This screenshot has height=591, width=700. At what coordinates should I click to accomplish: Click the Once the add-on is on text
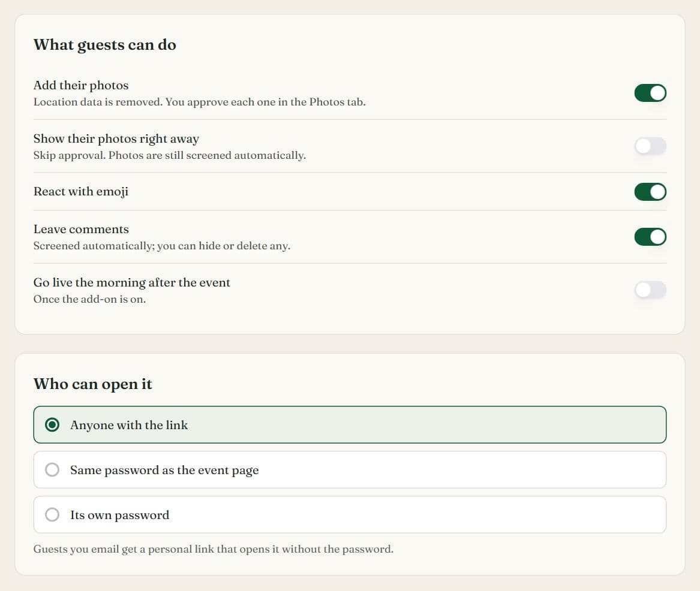90,299
